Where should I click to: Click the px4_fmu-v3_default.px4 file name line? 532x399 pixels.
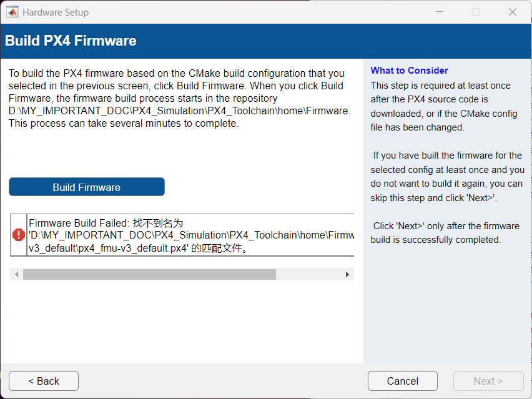[x=137, y=248]
